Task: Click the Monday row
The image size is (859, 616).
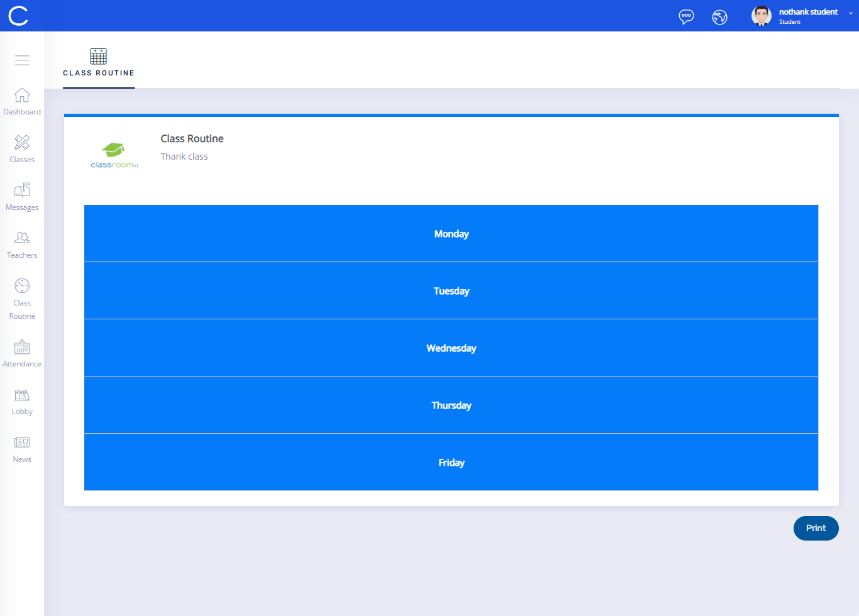Action: (x=451, y=234)
